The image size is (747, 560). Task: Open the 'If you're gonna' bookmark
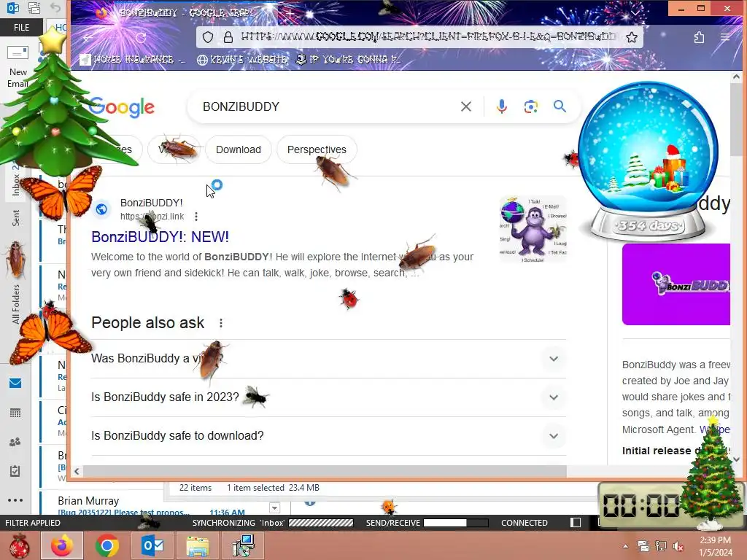tap(348, 60)
